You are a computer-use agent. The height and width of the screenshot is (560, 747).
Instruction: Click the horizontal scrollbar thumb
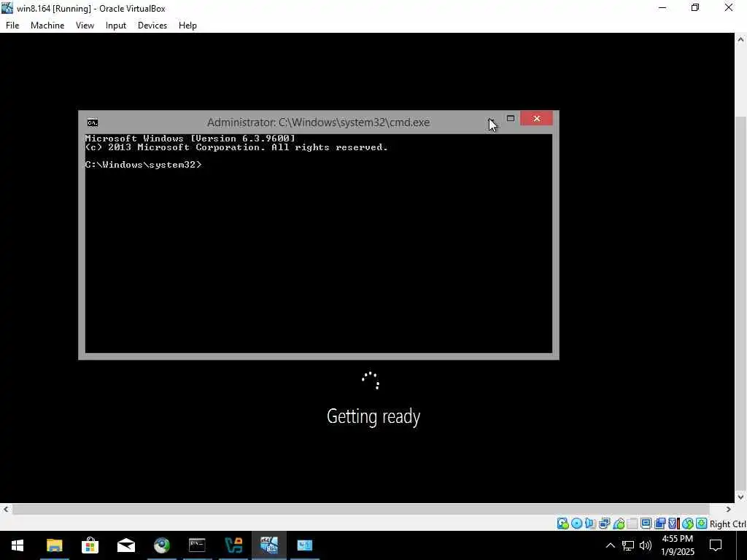point(361,509)
